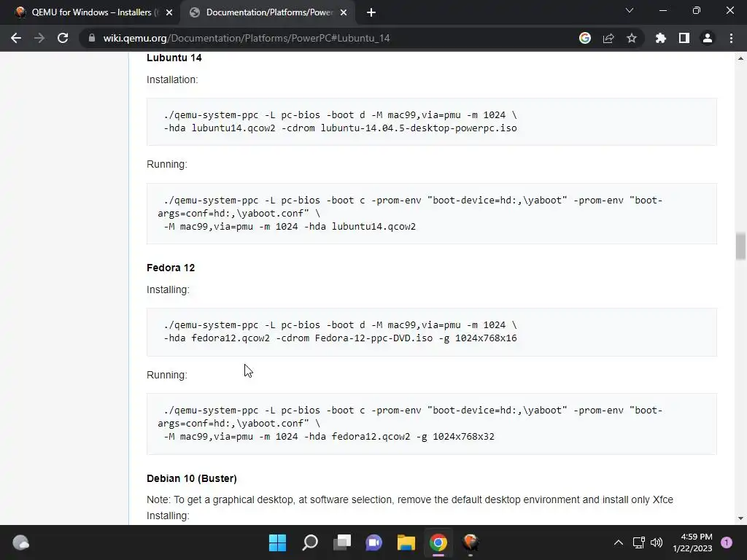Open Chrome profile avatar
The image size is (747, 560).
pyautogui.click(x=708, y=38)
